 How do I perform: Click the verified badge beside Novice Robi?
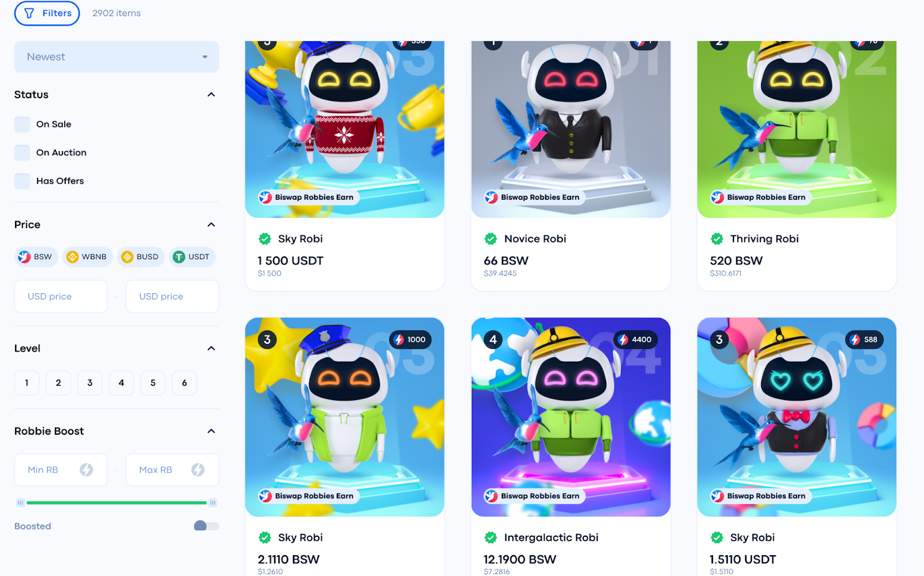[x=491, y=239]
